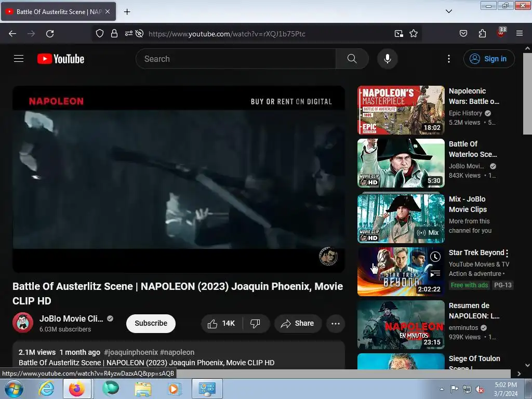View site security padlock info
Screen dimensions: 532x399
(114, 34)
